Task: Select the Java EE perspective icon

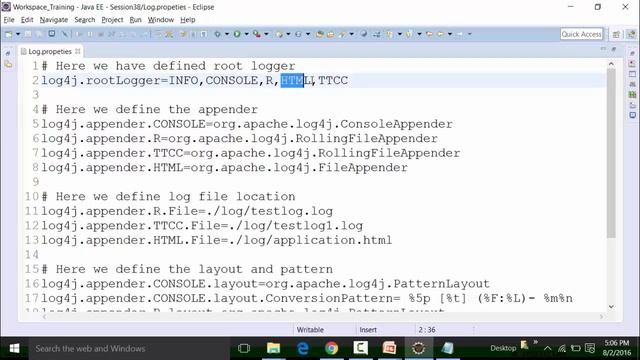Action: tap(631, 34)
